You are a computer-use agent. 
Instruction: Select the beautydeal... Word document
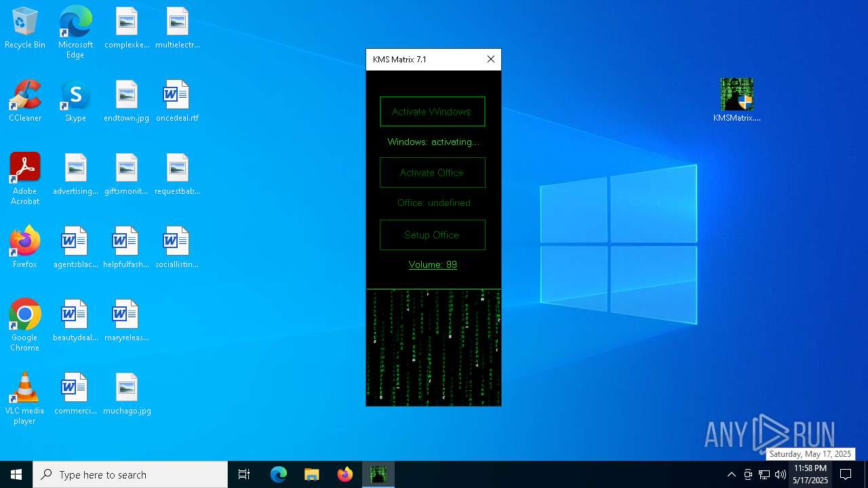[75, 321]
